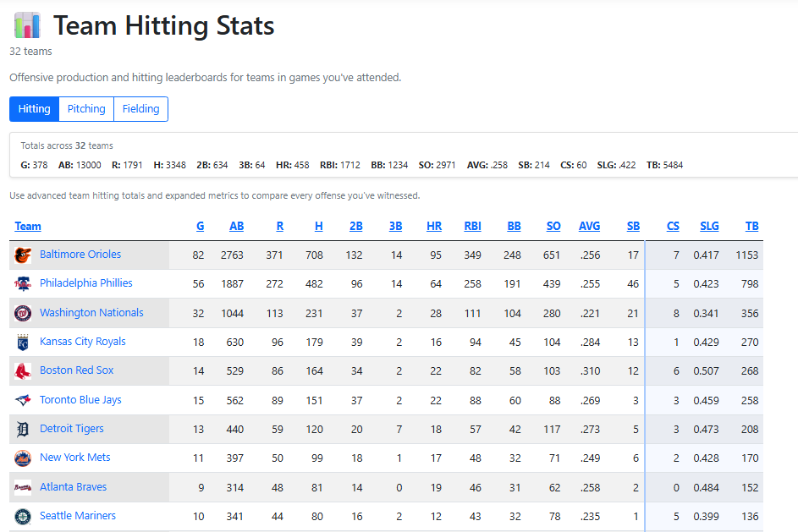Click the Team Hitting Stats heading

click(x=164, y=25)
